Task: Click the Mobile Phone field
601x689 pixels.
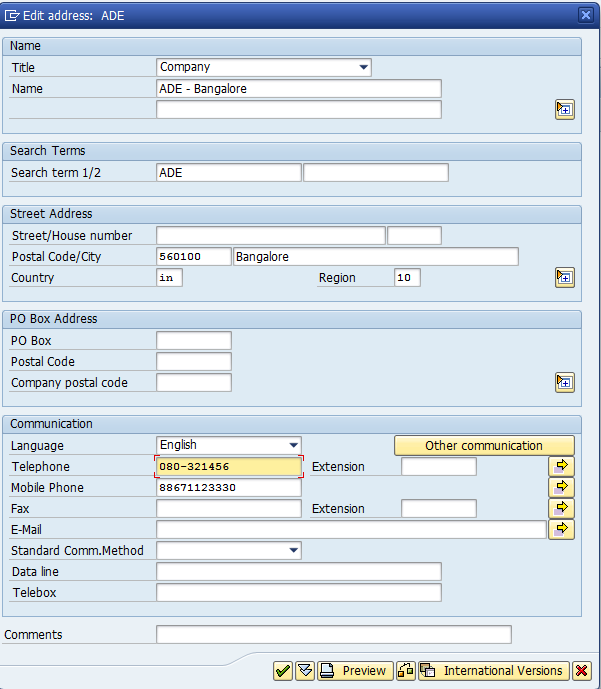Action: click(x=229, y=487)
